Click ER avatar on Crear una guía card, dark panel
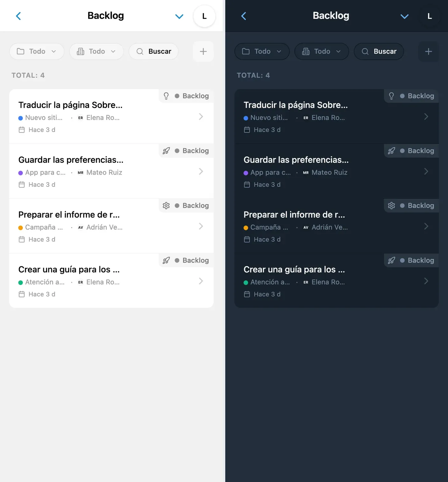Image resolution: width=448 pixels, height=482 pixels. pyautogui.click(x=306, y=282)
